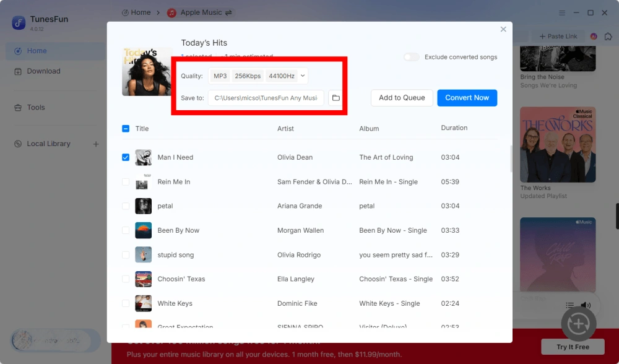Click the Tools toolbox icon in sidebar
Viewport: 619px width, 364px height.
pos(18,107)
